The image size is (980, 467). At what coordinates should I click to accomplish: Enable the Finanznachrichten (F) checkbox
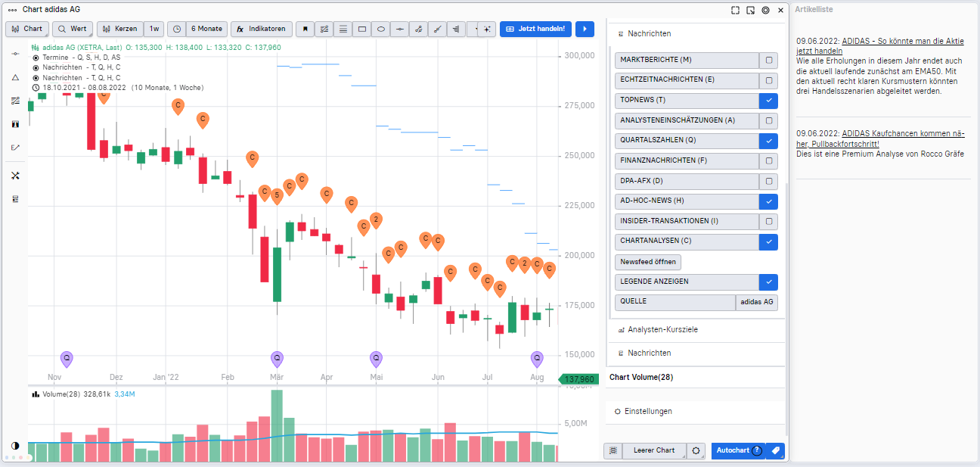coord(768,160)
